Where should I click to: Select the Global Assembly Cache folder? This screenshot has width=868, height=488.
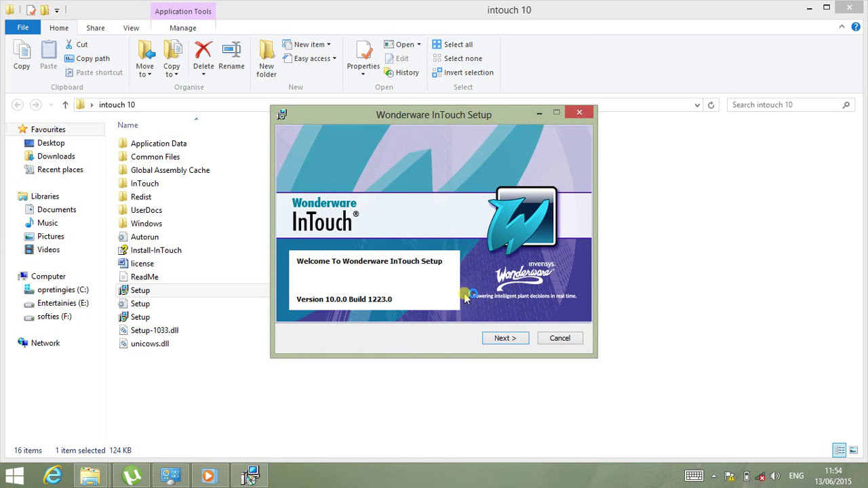click(170, 170)
